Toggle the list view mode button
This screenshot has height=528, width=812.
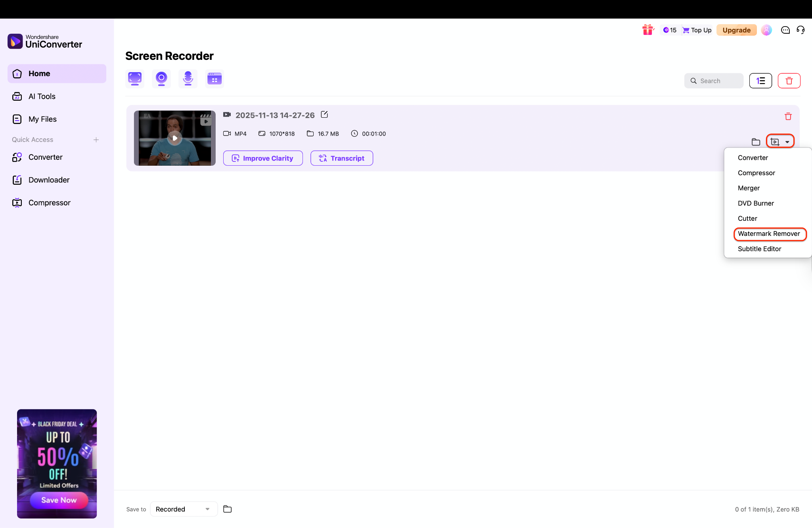click(760, 81)
